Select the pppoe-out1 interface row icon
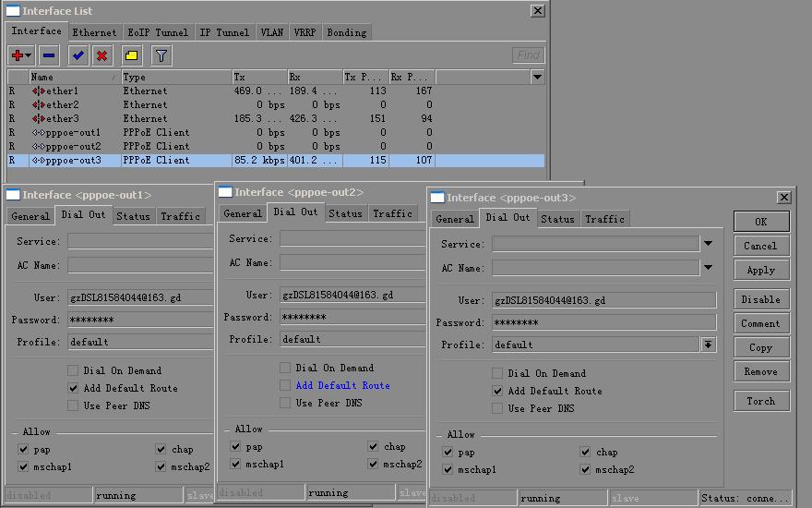 tap(39, 133)
